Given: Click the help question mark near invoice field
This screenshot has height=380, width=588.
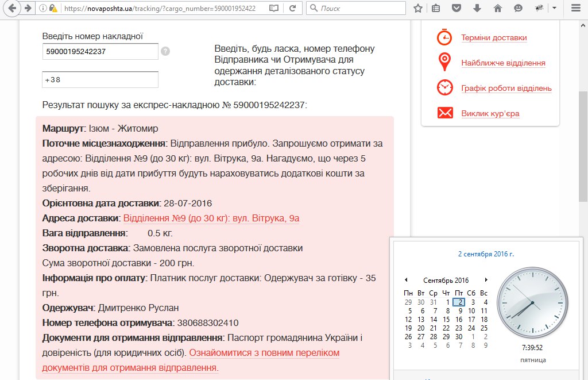Looking at the screenshot, I should tap(165, 51).
